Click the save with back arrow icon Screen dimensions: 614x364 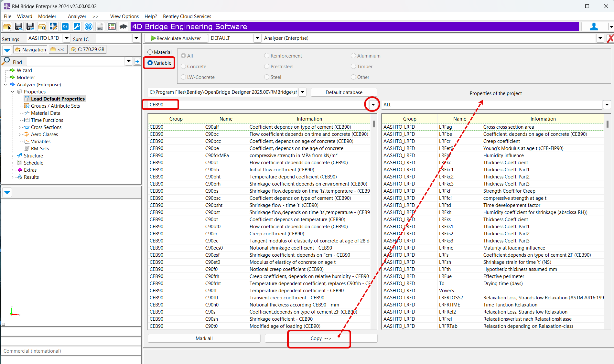coord(18,27)
